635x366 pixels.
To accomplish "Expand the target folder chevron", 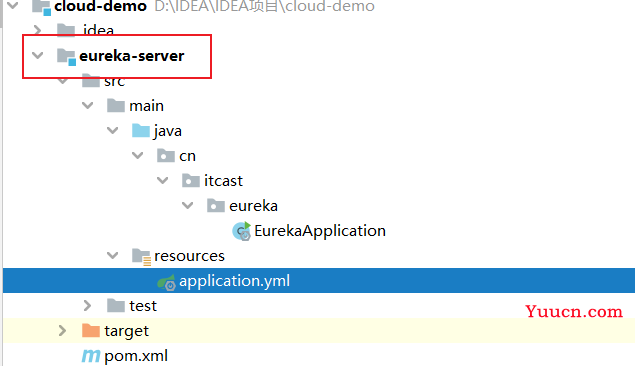I will [x=62, y=331].
